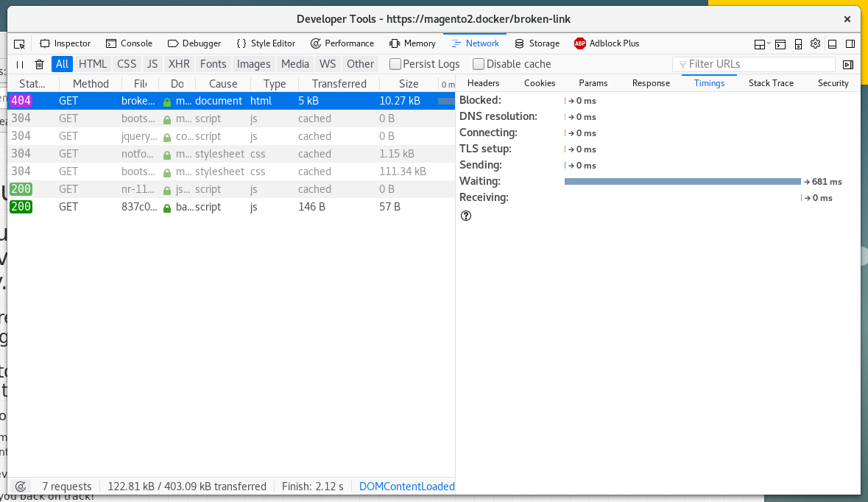Toggle the Fonts request filter

pyautogui.click(x=213, y=64)
